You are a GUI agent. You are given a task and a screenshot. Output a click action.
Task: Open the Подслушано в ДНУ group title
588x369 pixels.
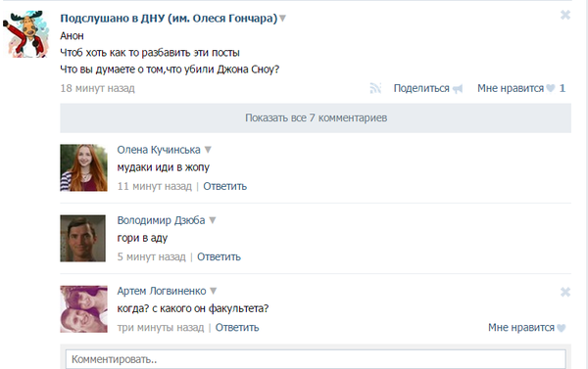169,18
